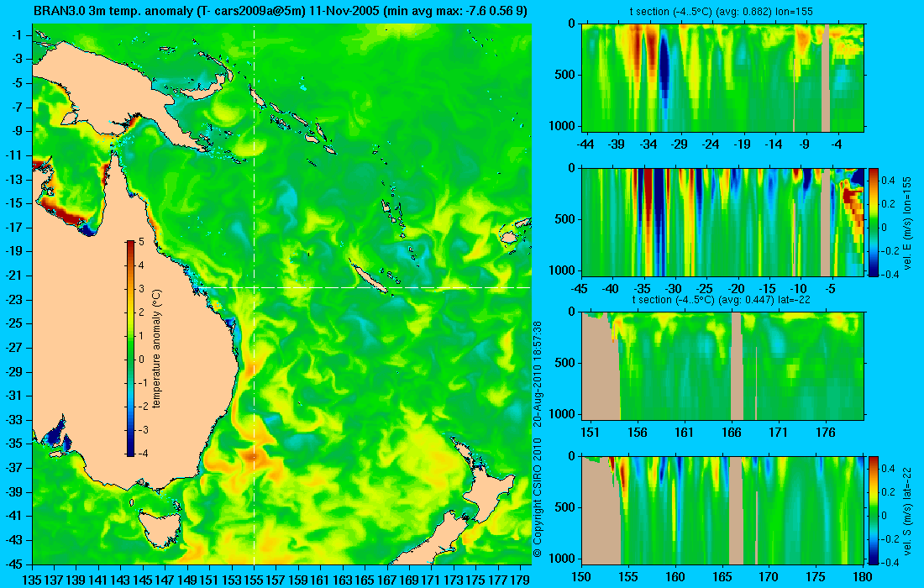Screen dimensions: 924x588
Task: Click the BRAN3.0 temp. anomaly map title
Action: [281, 11]
